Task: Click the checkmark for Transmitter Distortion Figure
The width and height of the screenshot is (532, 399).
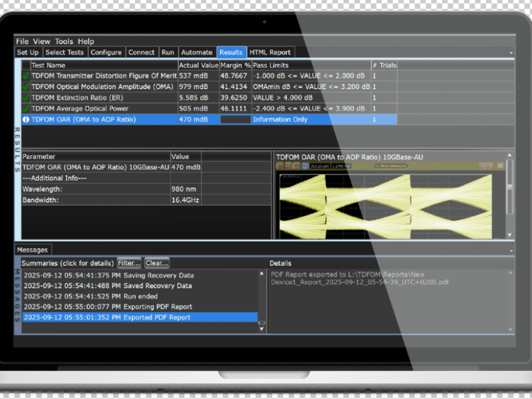Action: coord(26,76)
